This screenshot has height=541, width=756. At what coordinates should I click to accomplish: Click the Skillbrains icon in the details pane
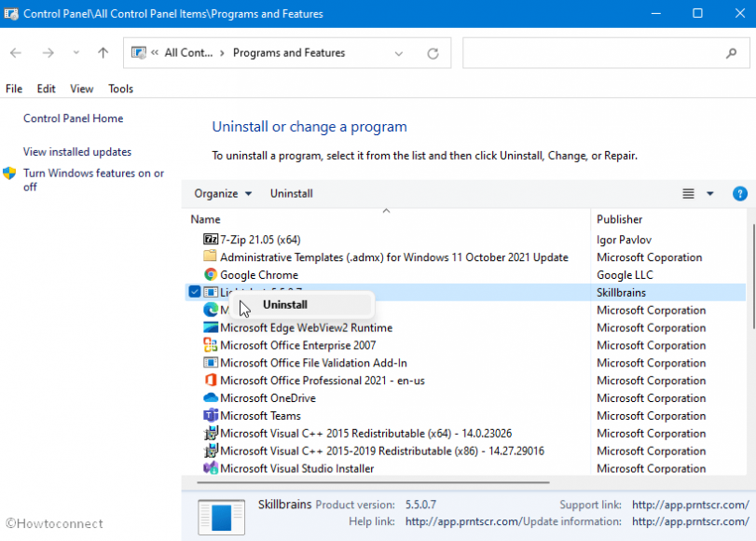[221, 514]
